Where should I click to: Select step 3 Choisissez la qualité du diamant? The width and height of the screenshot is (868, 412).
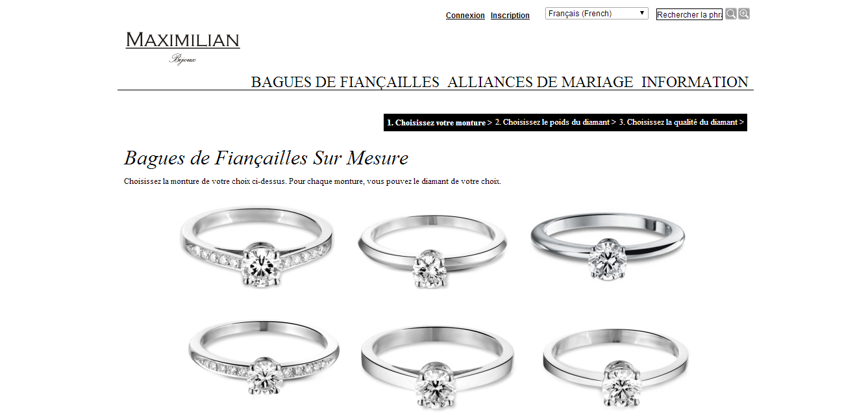point(682,122)
